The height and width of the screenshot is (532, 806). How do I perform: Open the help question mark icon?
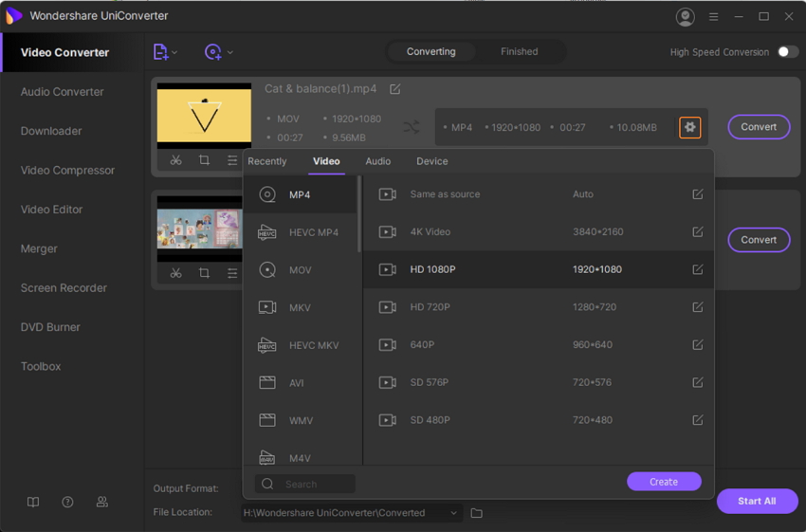(67, 503)
